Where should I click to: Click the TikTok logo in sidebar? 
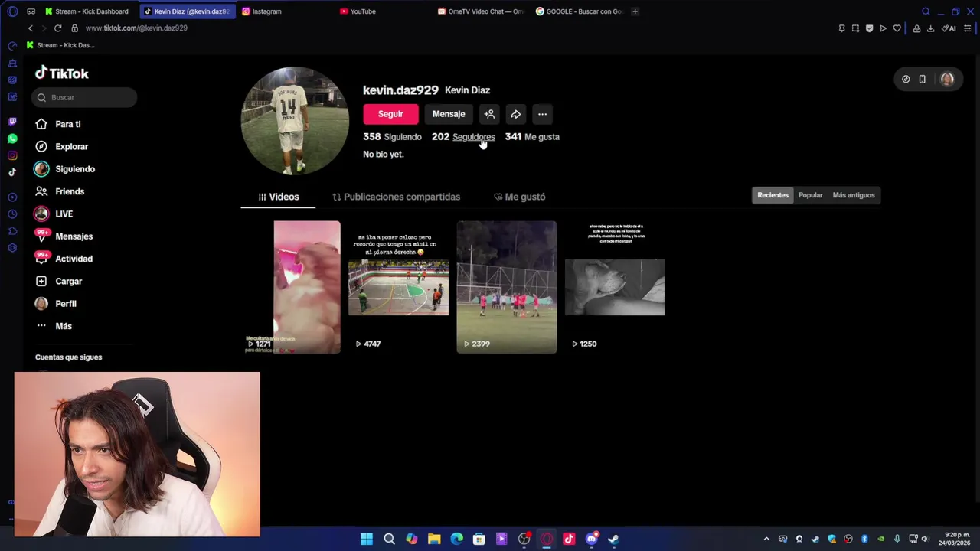[x=62, y=73]
